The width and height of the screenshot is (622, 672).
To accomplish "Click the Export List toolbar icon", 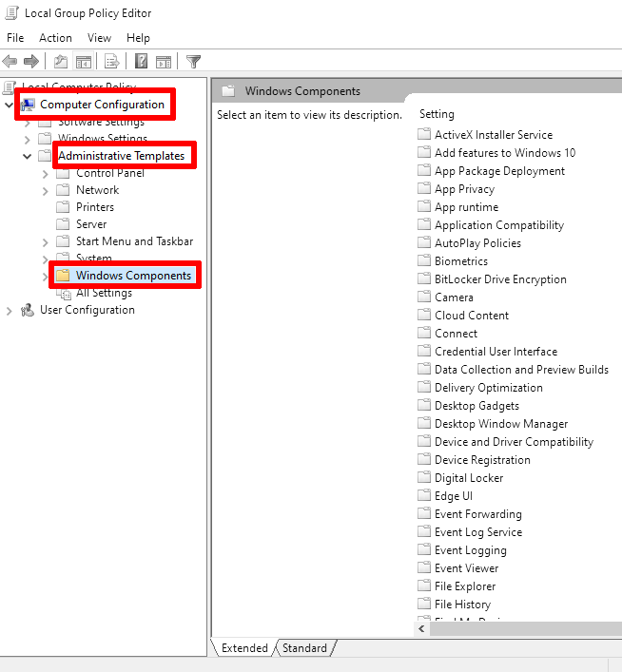I will tap(112, 62).
